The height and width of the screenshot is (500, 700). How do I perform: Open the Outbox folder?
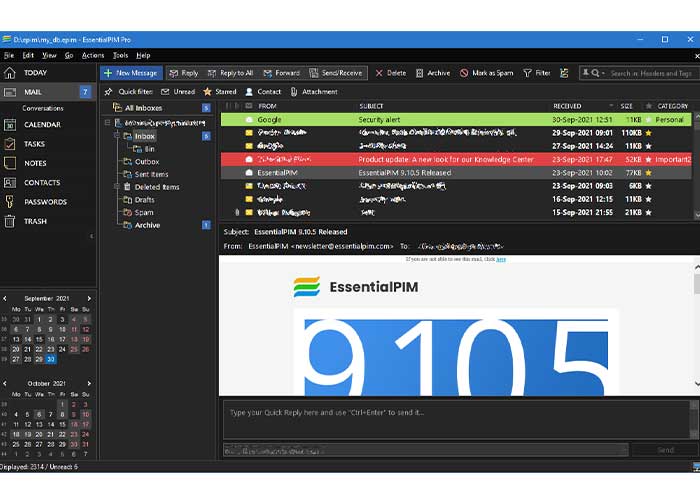(147, 162)
